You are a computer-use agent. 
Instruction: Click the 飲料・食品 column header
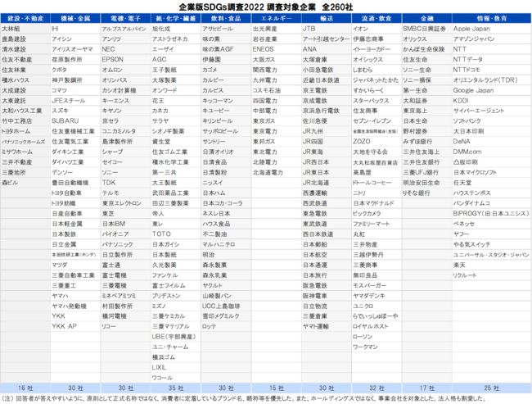226,18
